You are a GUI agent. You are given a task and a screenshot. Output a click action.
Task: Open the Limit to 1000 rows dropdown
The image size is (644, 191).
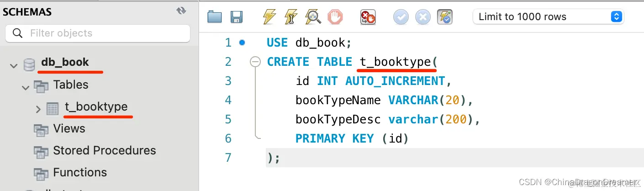point(548,17)
